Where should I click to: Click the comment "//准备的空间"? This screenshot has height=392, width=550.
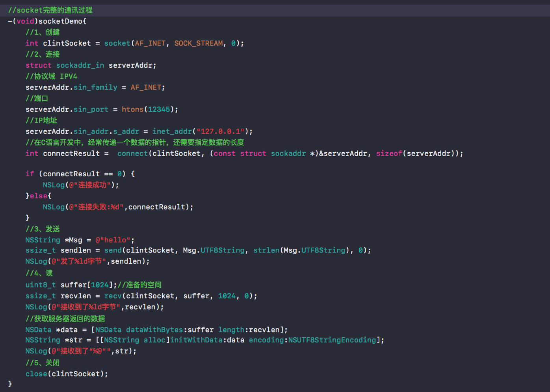pyautogui.click(x=139, y=285)
